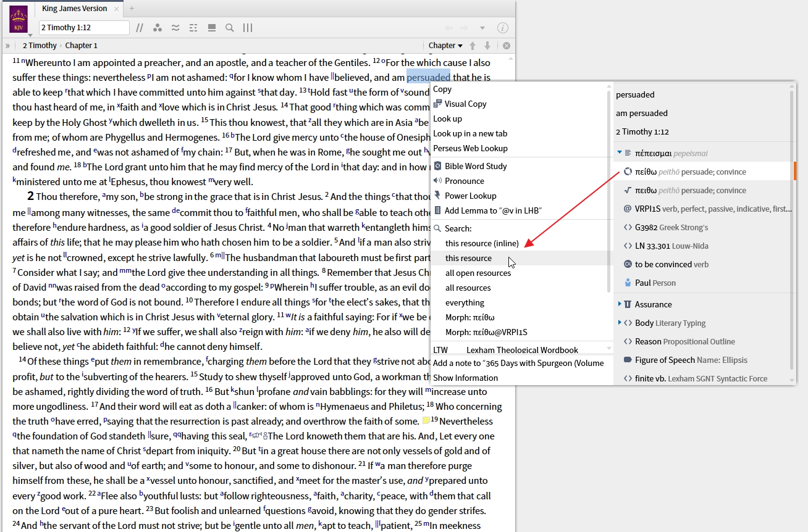Viewport: 808px width, 532px height.
Task: Click the solid rectangle icon in the toolbar
Action: [x=212, y=28]
